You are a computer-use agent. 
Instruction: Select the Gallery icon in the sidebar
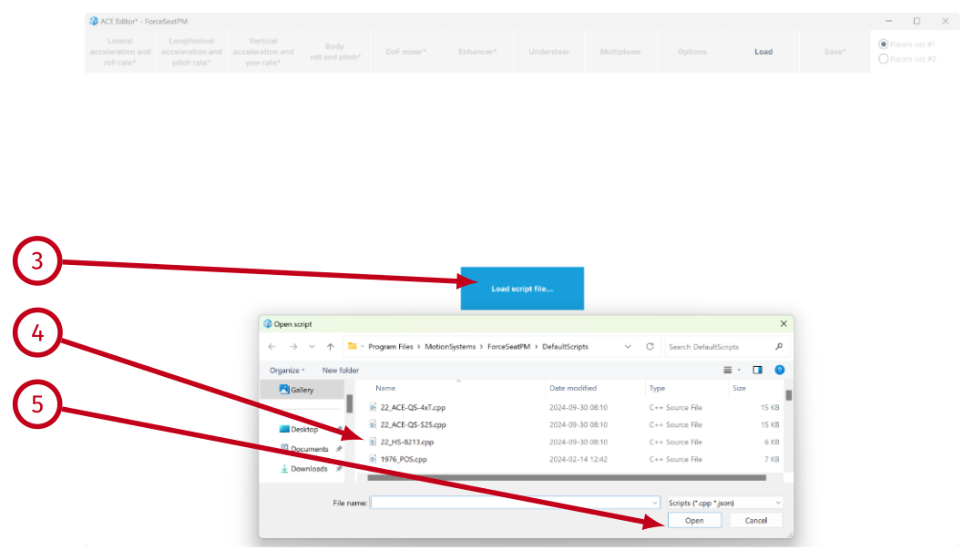point(284,390)
